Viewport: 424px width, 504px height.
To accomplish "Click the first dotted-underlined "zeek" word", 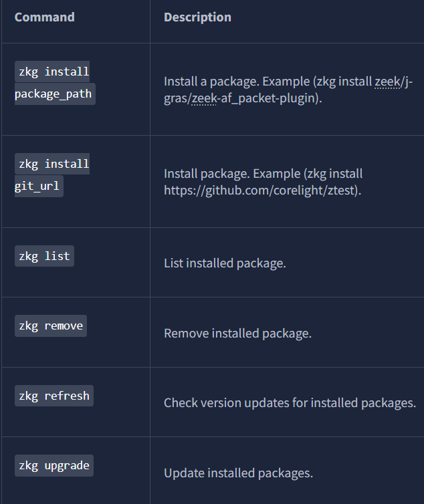I will tap(387, 81).
